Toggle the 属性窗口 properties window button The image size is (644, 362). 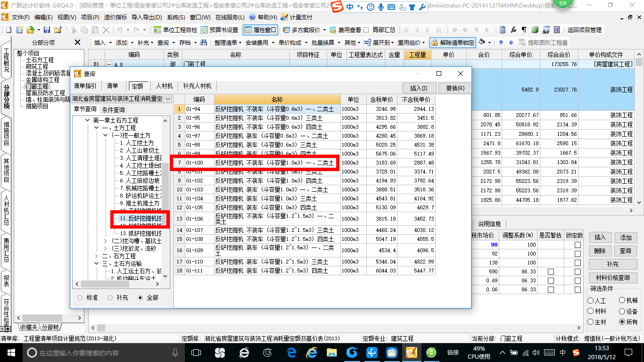pyautogui.click(x=260, y=30)
